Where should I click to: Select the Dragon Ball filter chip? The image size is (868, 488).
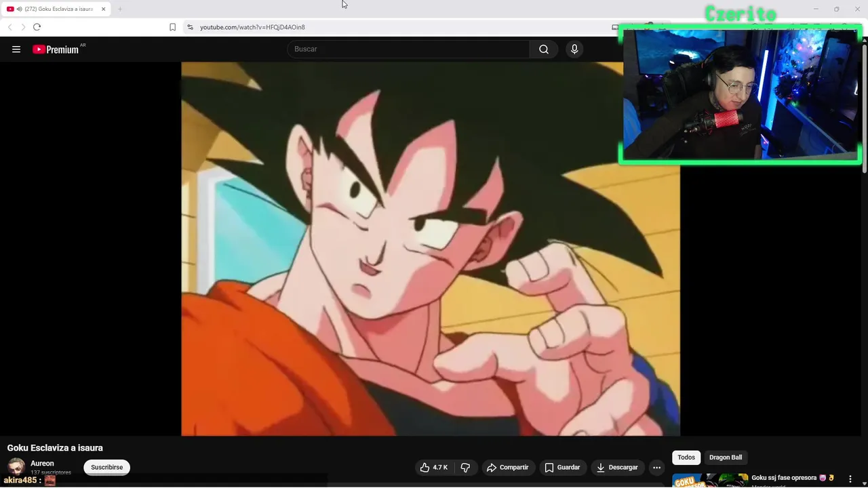click(x=726, y=457)
